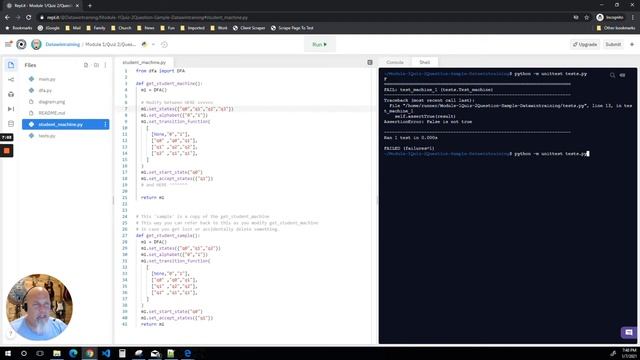Screen dimensions: 640x360
Task: Click the editor layout icon above the editor
Action: click(x=370, y=62)
